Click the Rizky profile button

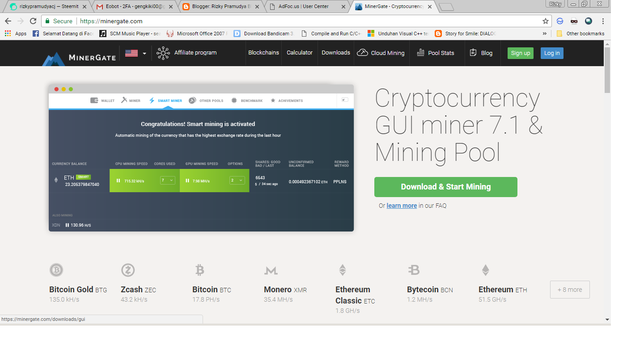(555, 4)
